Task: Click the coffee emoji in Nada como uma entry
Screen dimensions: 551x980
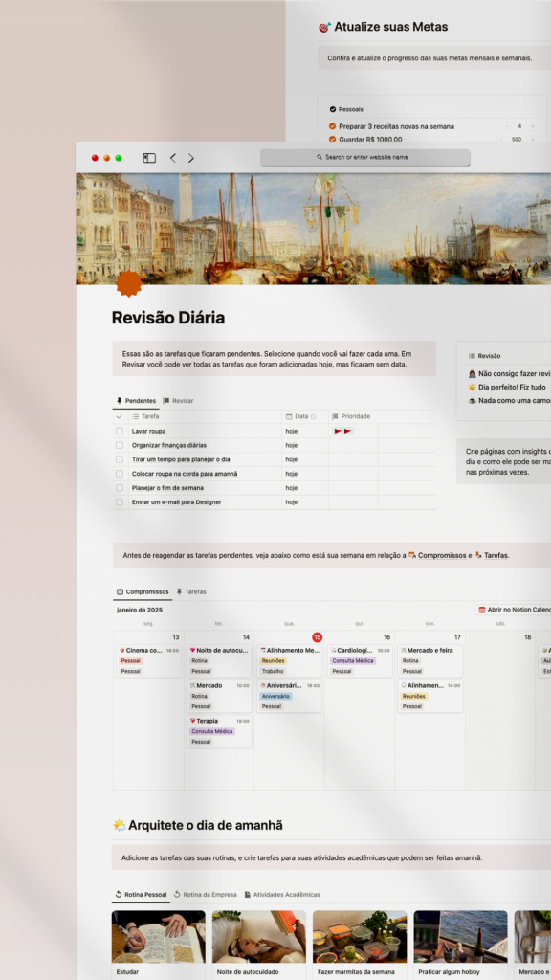Action: [x=473, y=401]
